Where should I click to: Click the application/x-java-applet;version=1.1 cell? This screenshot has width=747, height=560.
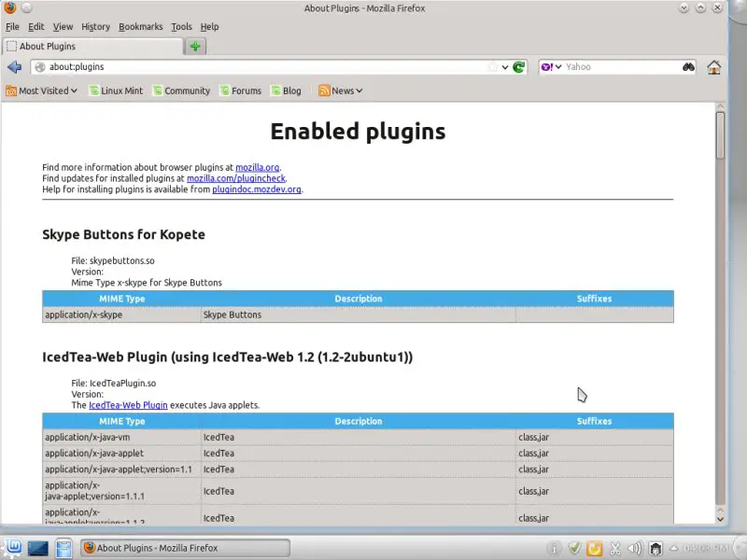(121, 469)
